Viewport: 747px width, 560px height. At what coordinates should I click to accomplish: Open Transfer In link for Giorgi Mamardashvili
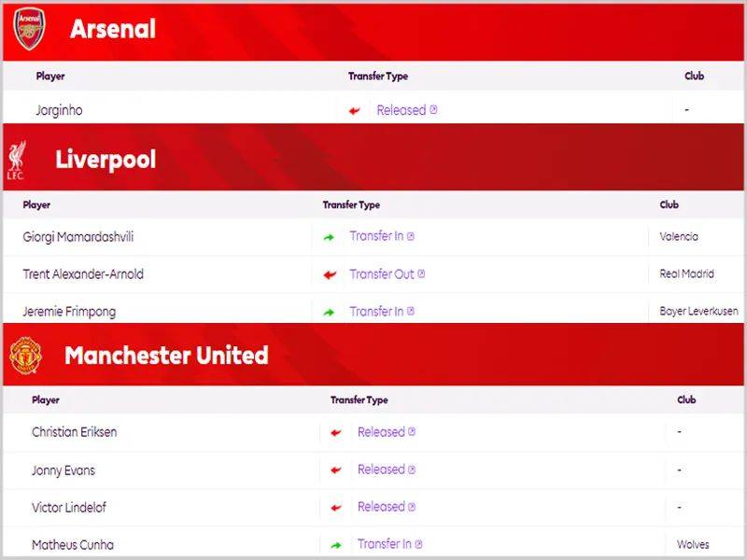tap(376, 236)
